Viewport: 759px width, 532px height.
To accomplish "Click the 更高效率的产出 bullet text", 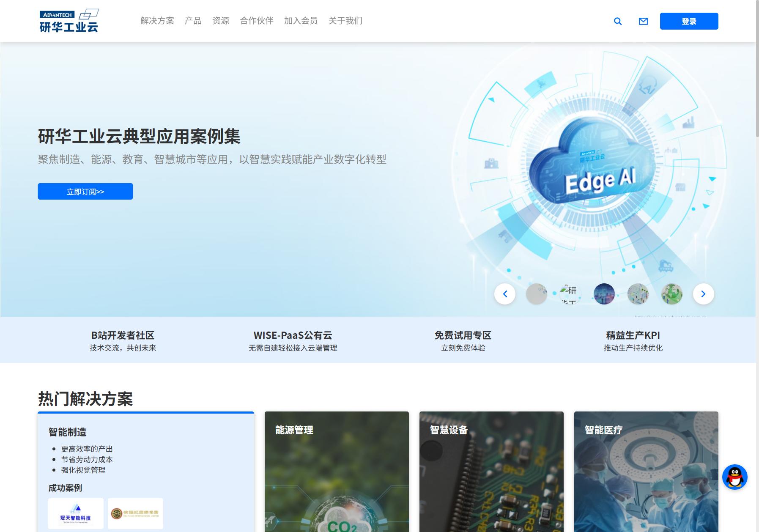I will (87, 449).
